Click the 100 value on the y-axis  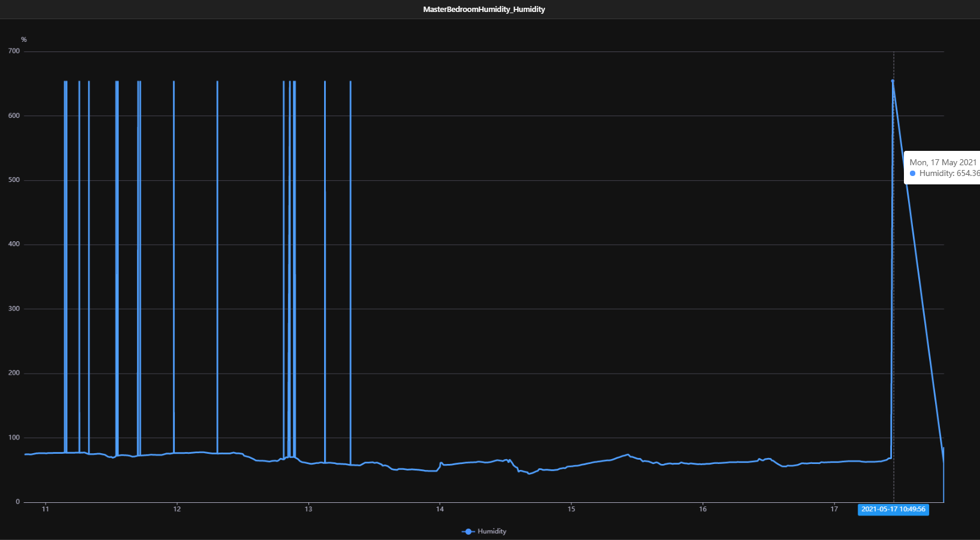(x=14, y=438)
